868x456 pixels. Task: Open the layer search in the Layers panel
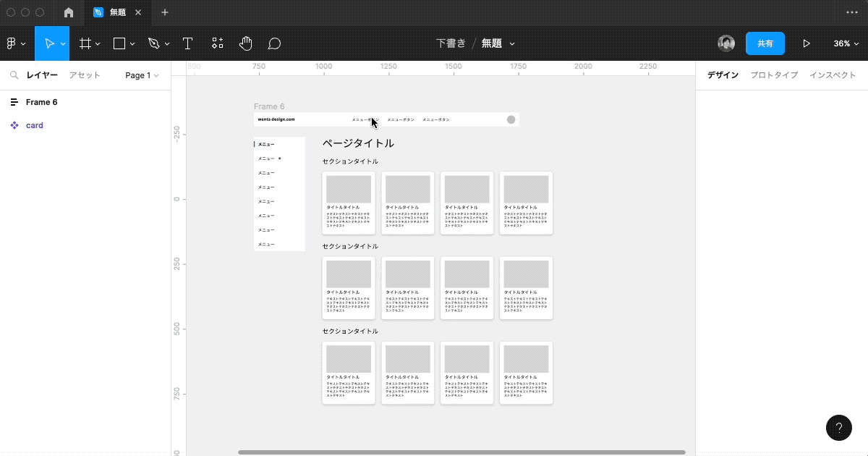(14, 75)
